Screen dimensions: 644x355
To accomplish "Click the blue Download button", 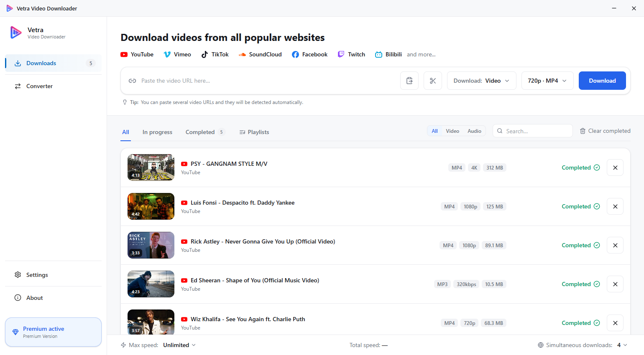I will (602, 81).
